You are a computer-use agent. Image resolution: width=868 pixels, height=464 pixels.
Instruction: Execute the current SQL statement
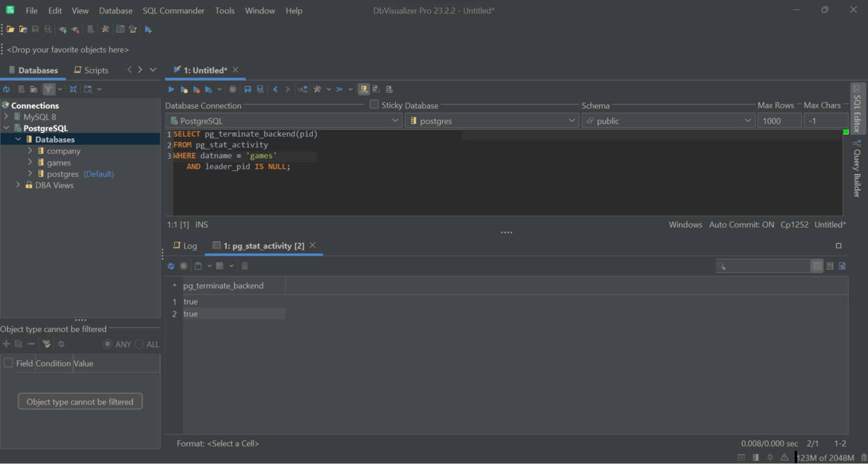pos(171,89)
